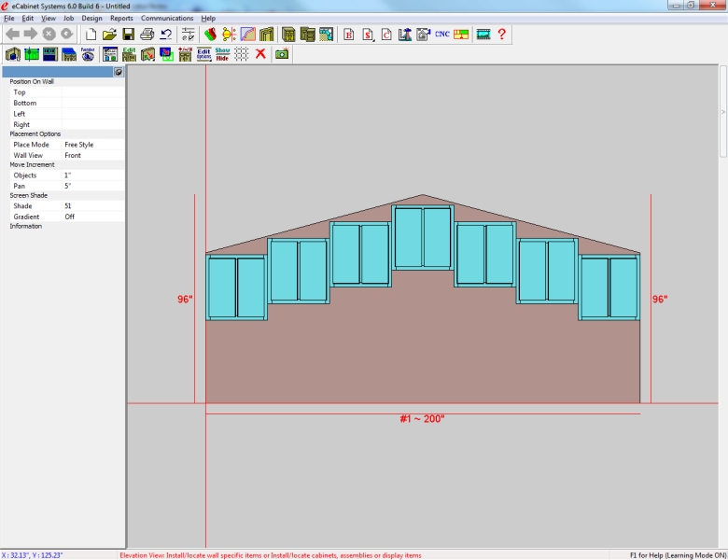Click the camera snapshot icon
The width and height of the screenshot is (728, 560).
point(282,54)
